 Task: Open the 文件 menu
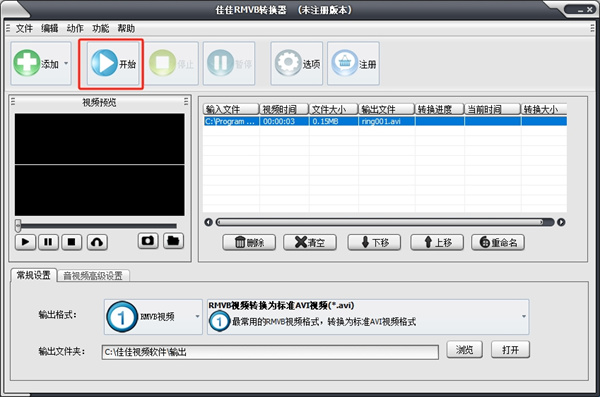click(x=24, y=29)
